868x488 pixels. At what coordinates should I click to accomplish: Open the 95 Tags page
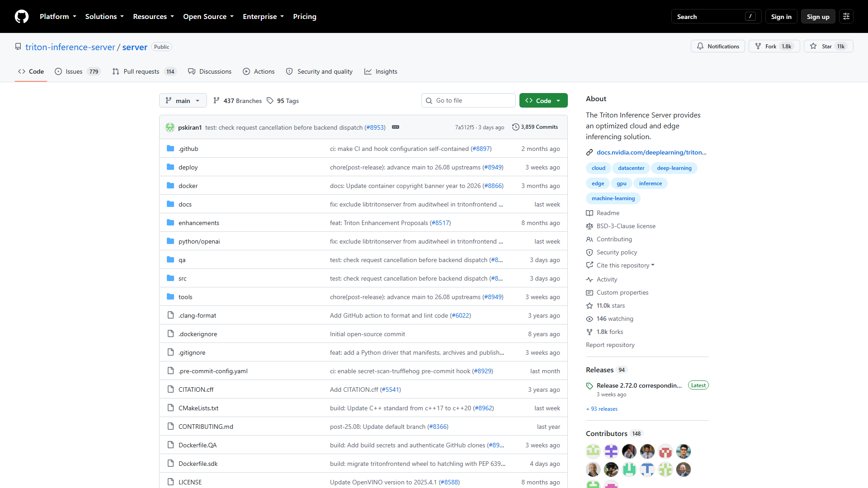point(283,101)
